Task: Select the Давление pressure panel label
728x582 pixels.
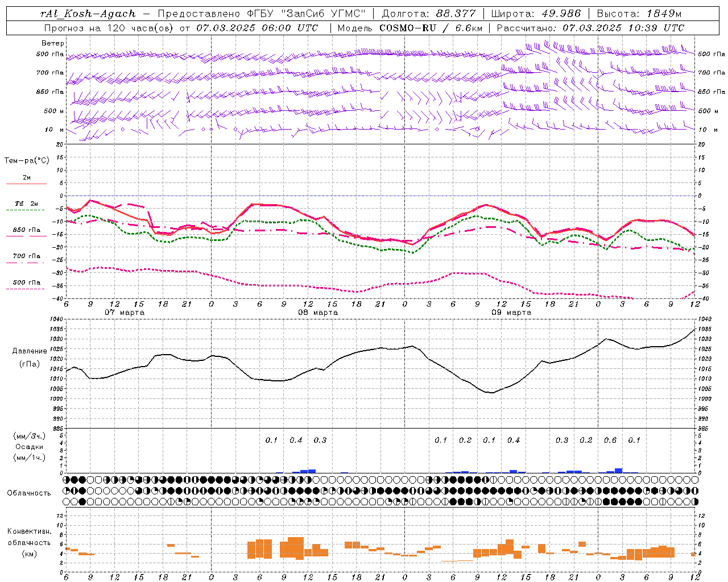Action: (30, 351)
